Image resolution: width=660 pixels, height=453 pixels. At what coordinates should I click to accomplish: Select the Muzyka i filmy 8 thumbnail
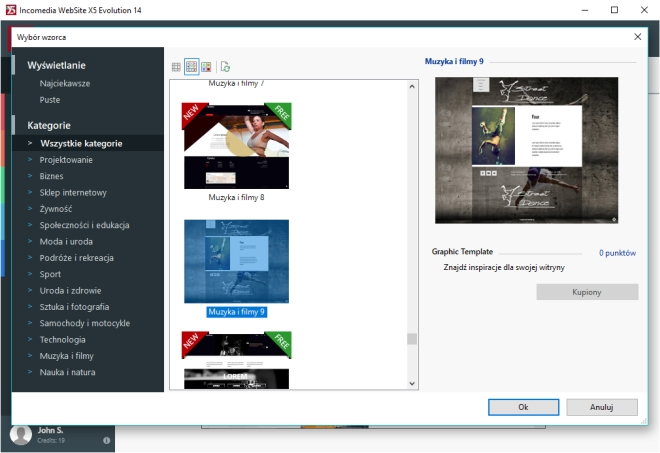[236, 146]
